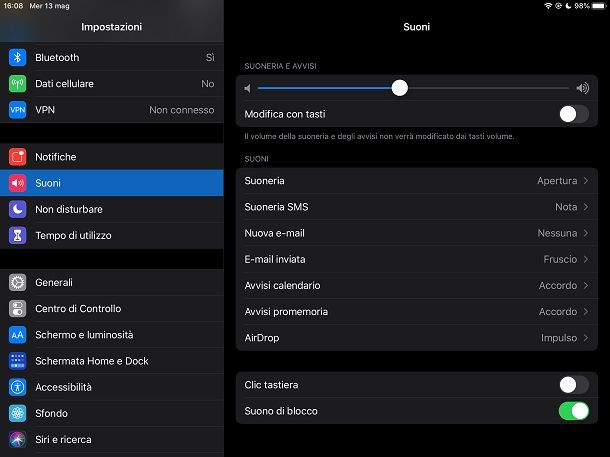Open E-mail inviata chevron next to Fruscio
The height and width of the screenshot is (457, 610).
(x=585, y=259)
